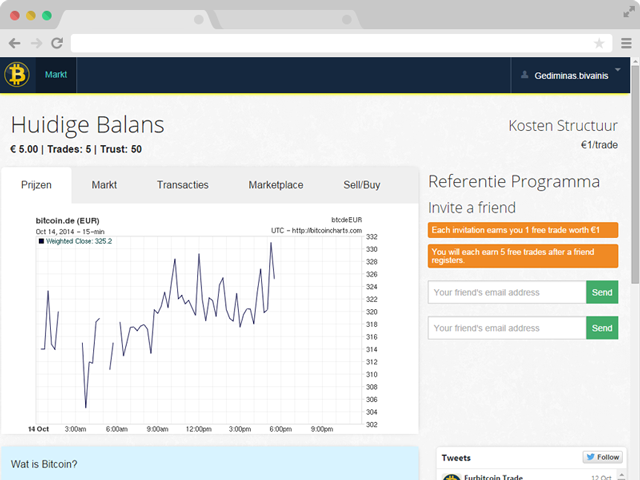Close the first browser tab
Image resolution: width=640 pixels, height=480 pixels.
click(199, 19)
